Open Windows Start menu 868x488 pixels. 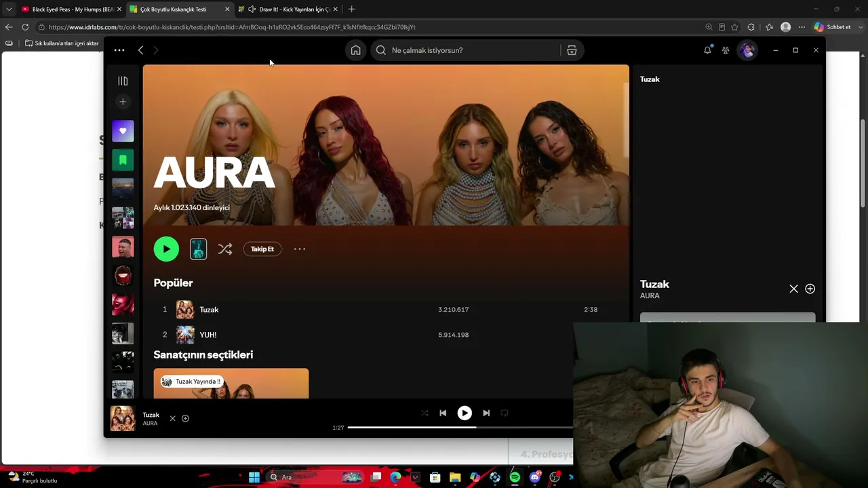(254, 477)
